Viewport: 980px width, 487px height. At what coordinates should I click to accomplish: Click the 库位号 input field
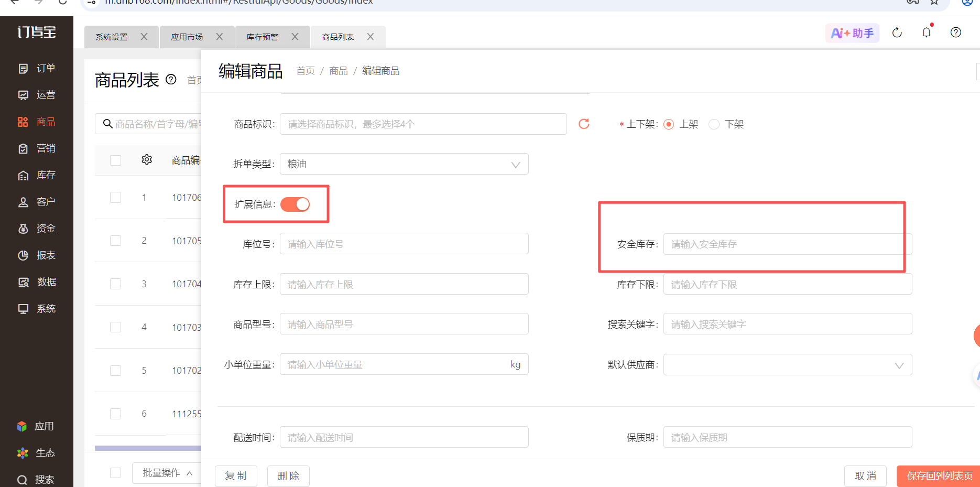point(404,244)
